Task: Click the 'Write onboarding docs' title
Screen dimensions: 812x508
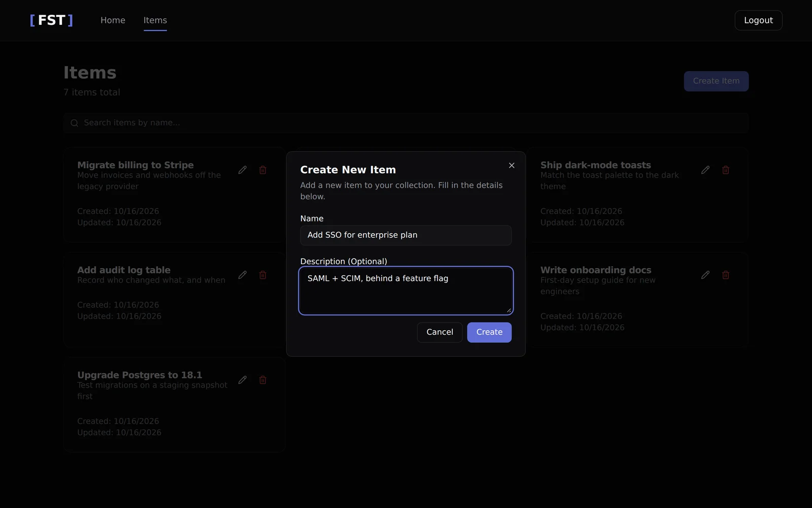Action: coord(596,270)
